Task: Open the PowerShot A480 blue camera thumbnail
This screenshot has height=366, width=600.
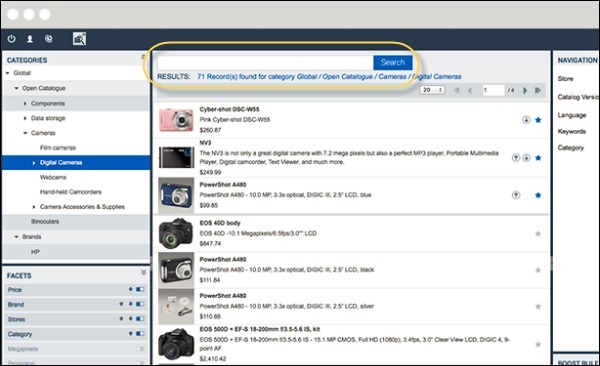Action: click(x=176, y=195)
